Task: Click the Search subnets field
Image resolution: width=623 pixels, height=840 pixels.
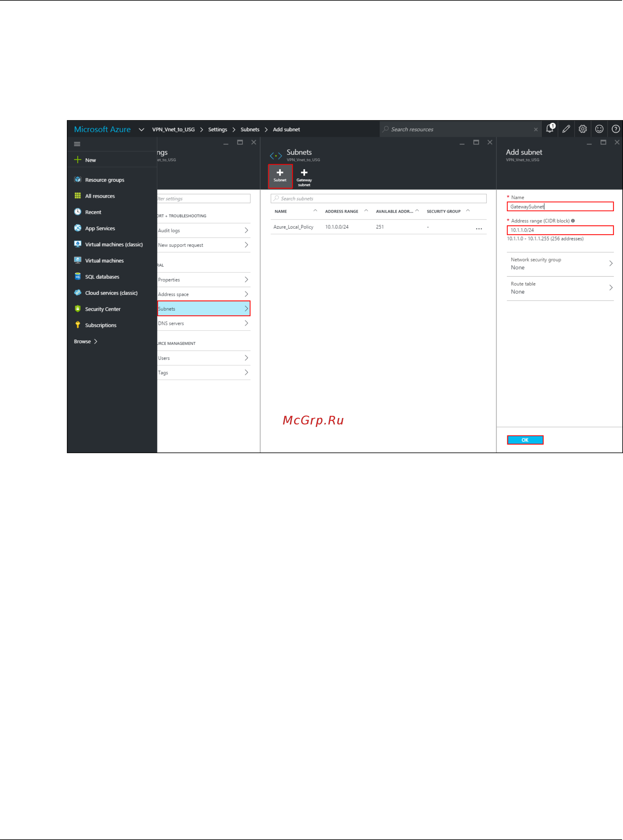Action: click(379, 199)
